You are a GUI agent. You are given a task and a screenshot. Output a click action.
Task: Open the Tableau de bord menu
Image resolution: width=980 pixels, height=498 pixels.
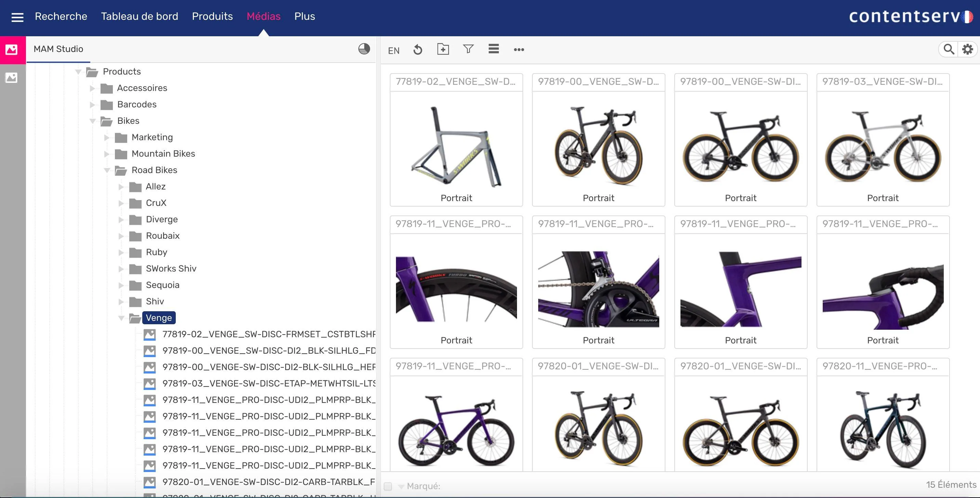(139, 16)
